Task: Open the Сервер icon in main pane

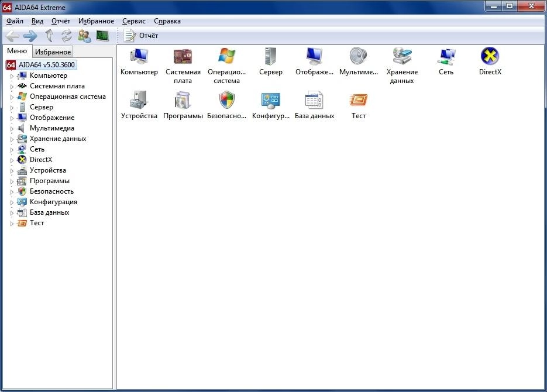Action: click(271, 62)
